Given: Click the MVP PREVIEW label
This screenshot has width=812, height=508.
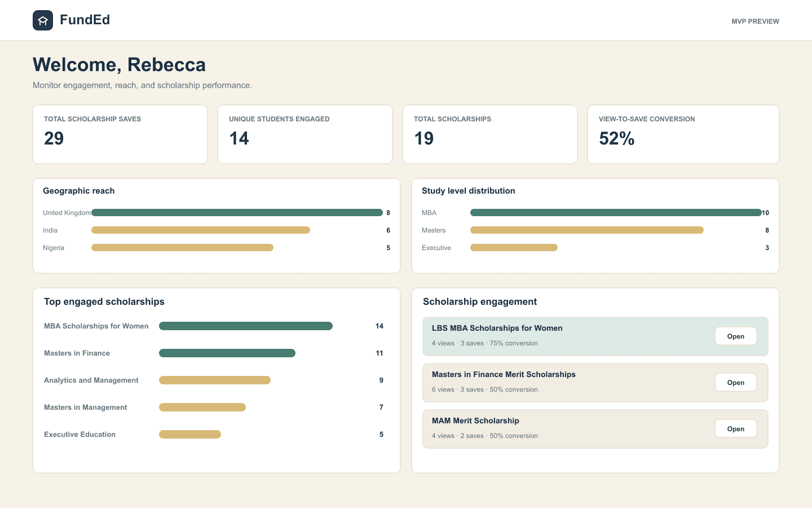Looking at the screenshot, I should click(x=755, y=21).
